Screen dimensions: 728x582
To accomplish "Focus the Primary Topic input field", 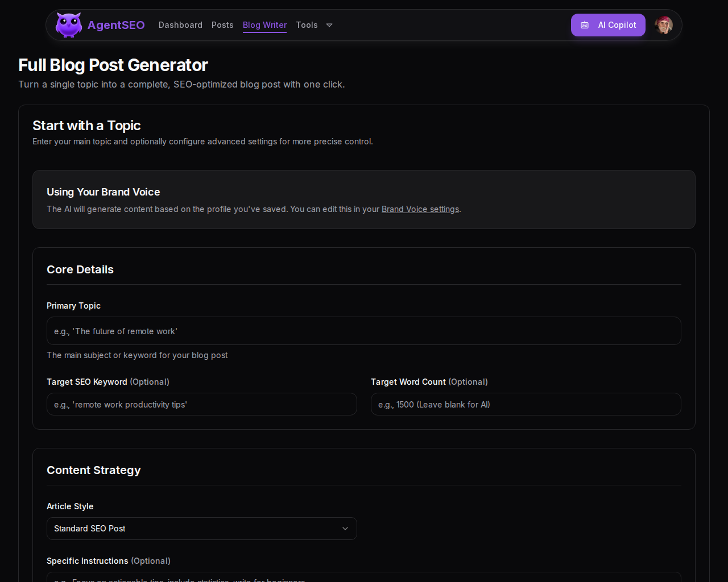I will click(363, 331).
